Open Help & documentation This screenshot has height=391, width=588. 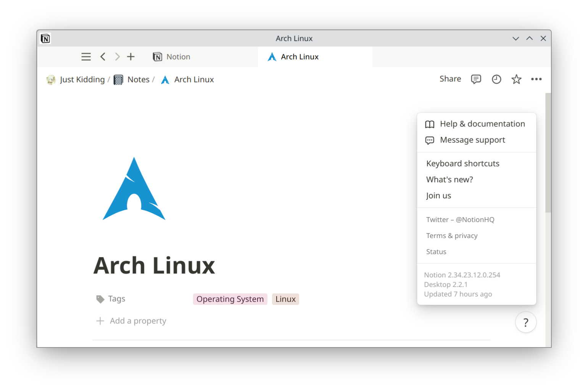click(477, 124)
